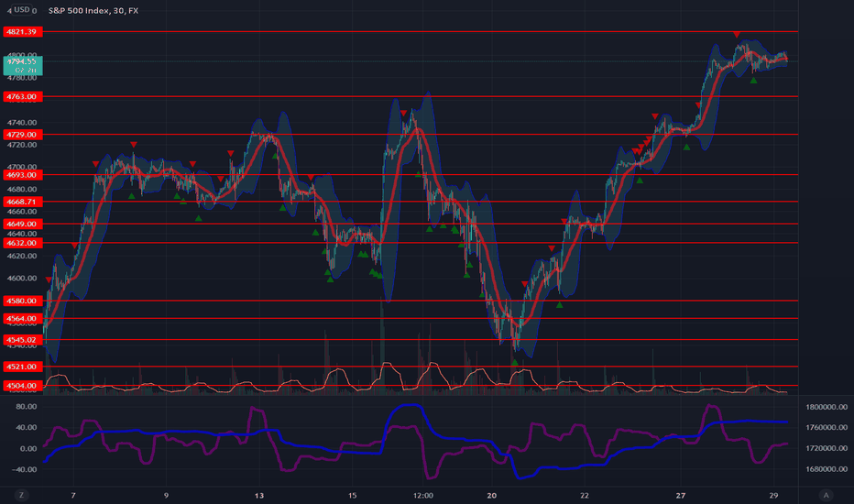The image size is (854, 504).
Task: Click date label 15 on time axis
Action: (353, 495)
